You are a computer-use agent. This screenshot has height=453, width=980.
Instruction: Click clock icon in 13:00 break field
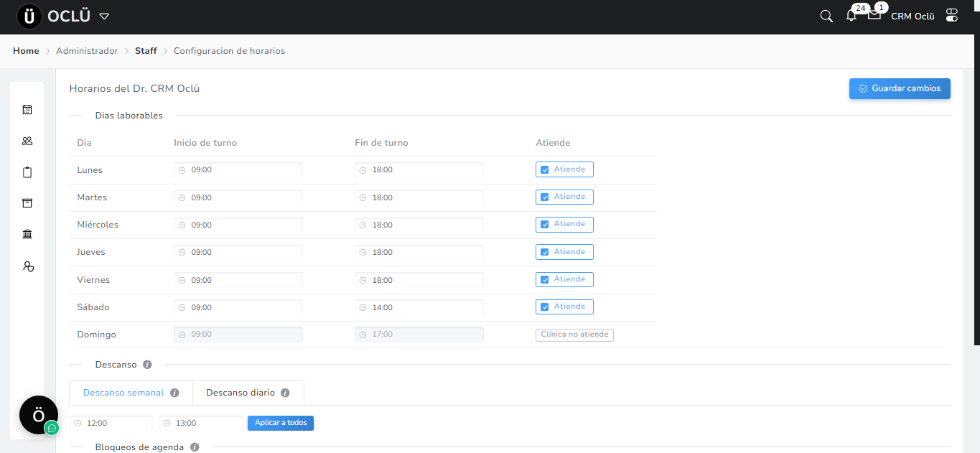(x=167, y=423)
